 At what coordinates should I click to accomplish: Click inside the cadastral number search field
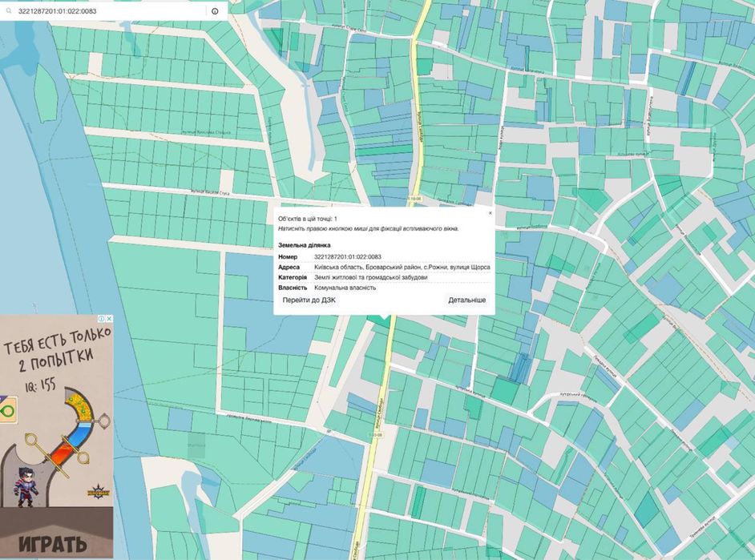(x=111, y=11)
